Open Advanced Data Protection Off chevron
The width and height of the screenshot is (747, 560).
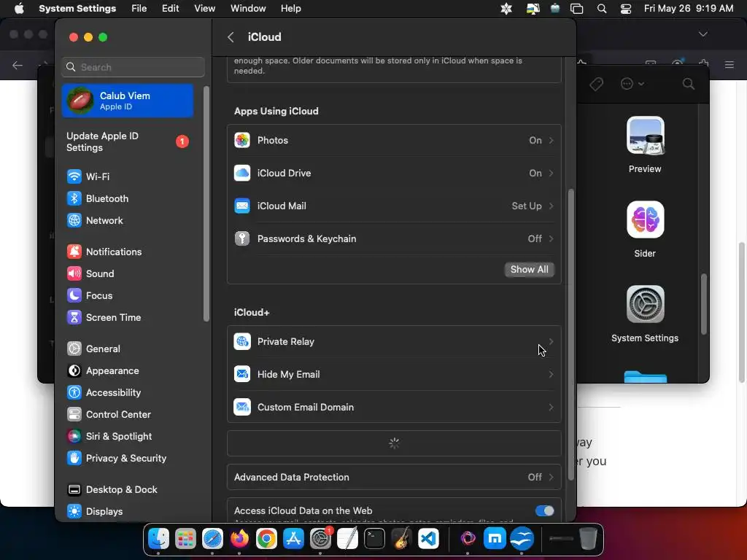click(x=551, y=477)
